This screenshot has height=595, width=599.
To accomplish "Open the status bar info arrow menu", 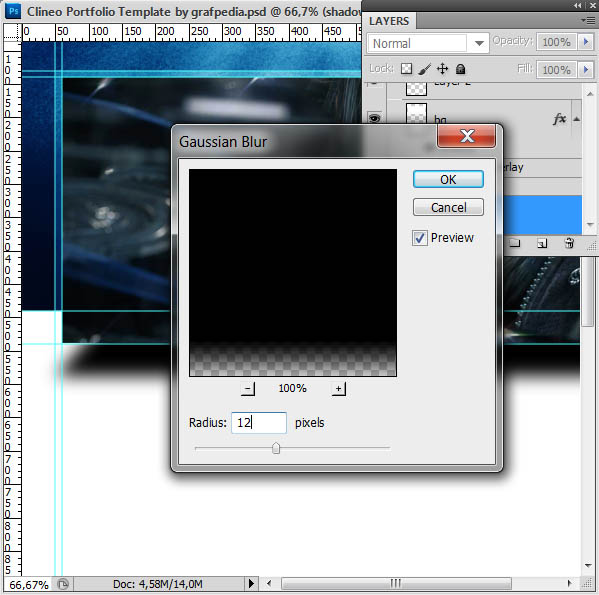I will point(251,584).
